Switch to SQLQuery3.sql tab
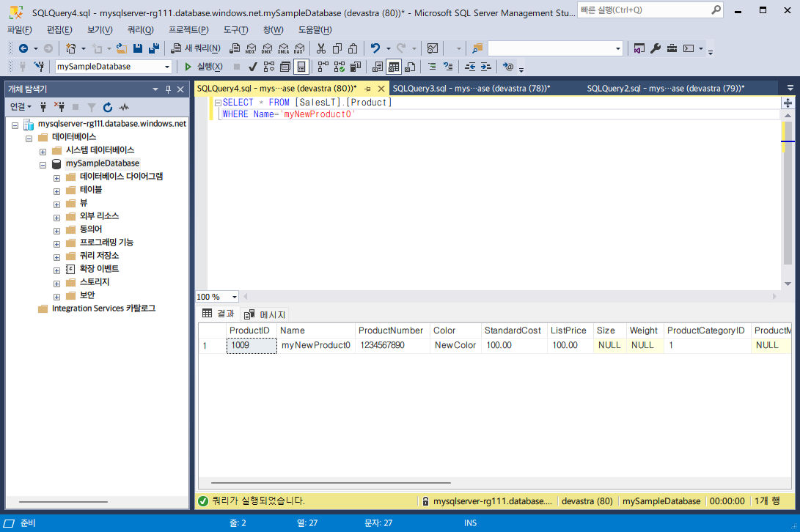Viewport: 800px width, 532px height. pyautogui.click(x=471, y=88)
